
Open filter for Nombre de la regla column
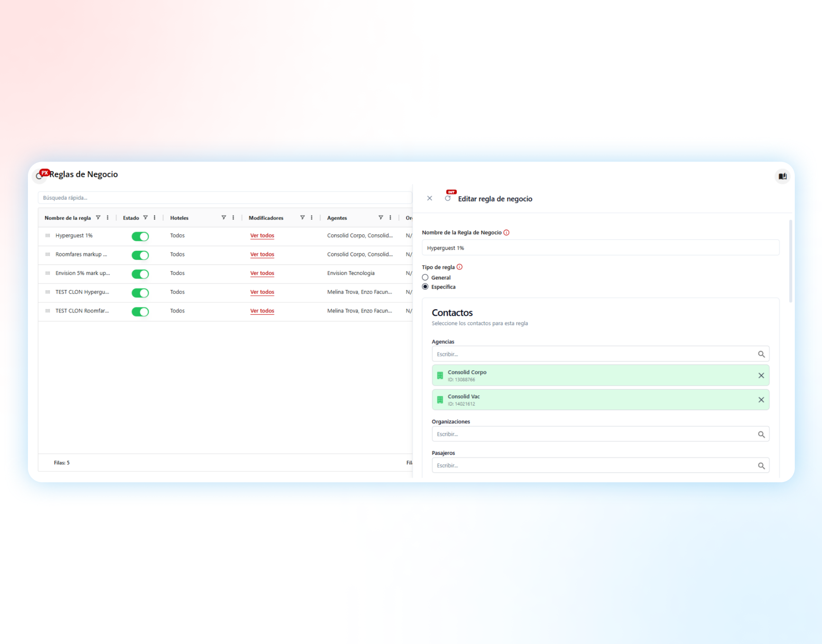click(98, 218)
